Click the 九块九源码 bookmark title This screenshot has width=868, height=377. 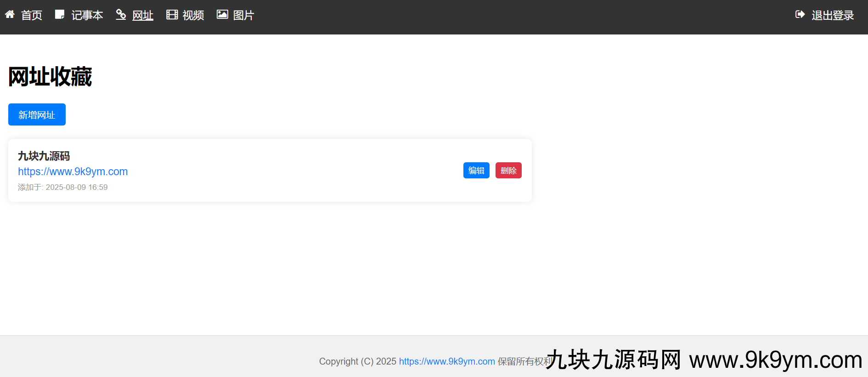[44, 156]
